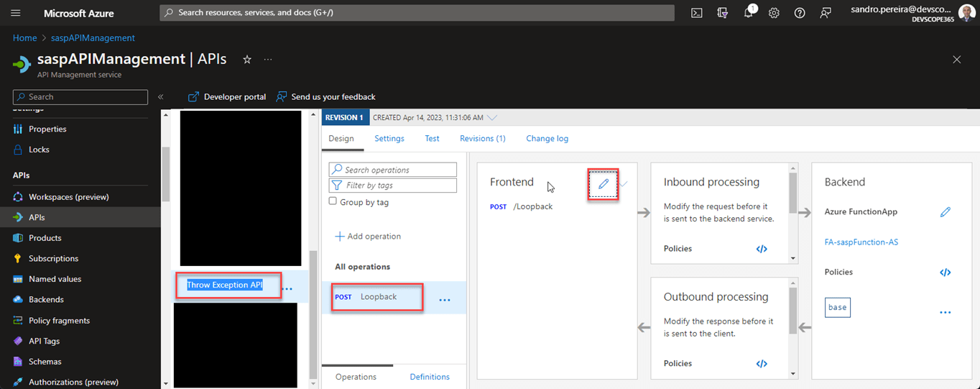This screenshot has width=980, height=389.
Task: Focus the sidebar Search field
Action: coord(80,96)
